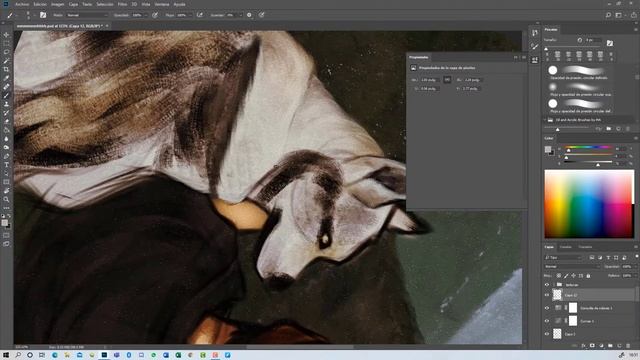
Task: Click the delete layer trash icon
Action: tap(628, 346)
